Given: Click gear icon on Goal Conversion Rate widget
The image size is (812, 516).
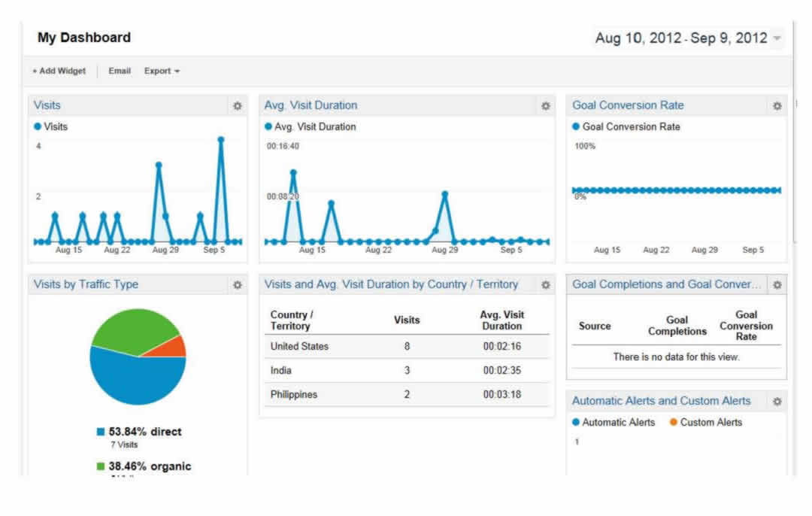Looking at the screenshot, I should (777, 106).
